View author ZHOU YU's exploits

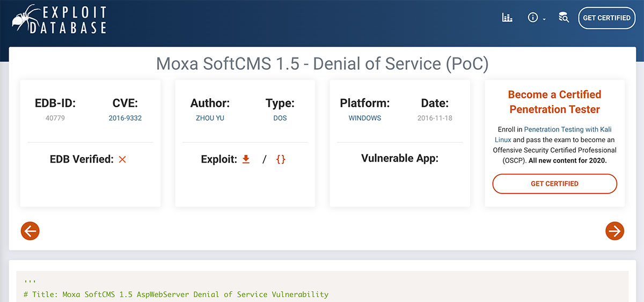[210, 118]
